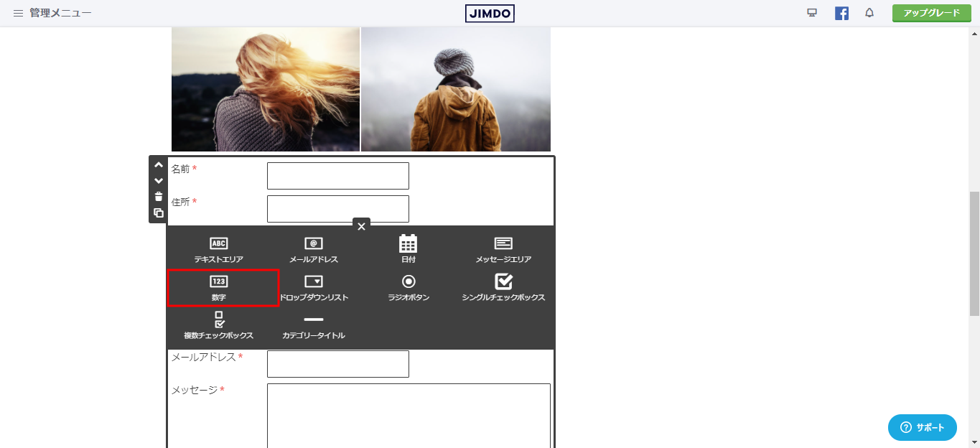Select the blonde woman photo
This screenshot has height=448, width=980.
tap(266, 89)
